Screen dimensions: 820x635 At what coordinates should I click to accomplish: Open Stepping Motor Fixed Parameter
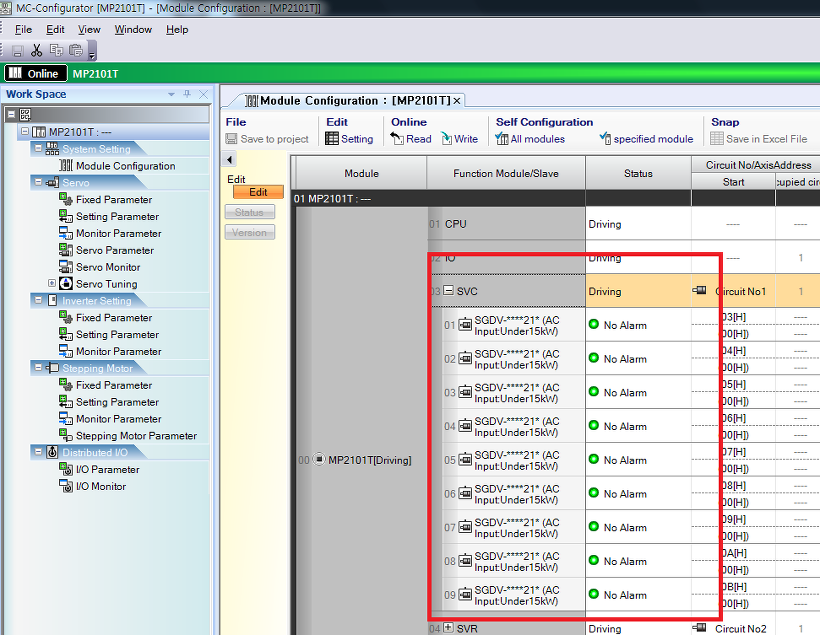114,385
